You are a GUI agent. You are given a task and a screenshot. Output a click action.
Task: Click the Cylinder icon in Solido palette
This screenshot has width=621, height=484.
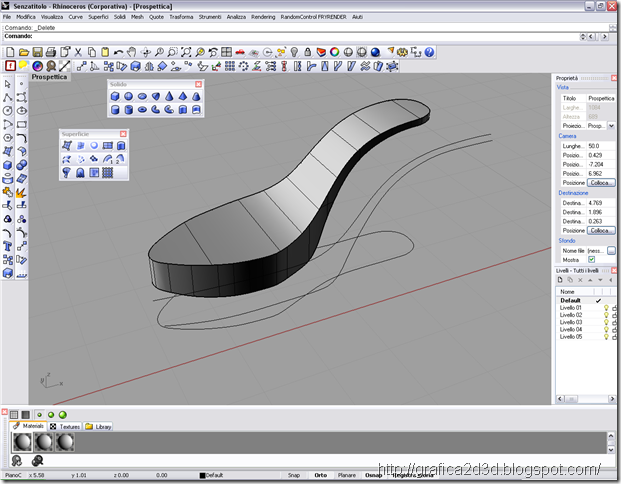tap(115, 110)
